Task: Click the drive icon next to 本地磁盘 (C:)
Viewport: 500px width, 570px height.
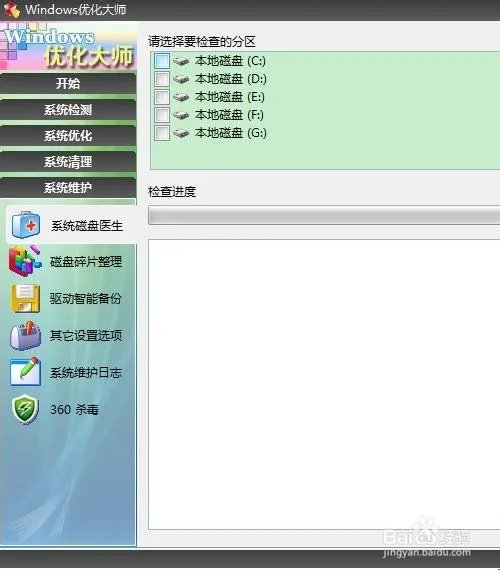Action: coord(181,61)
